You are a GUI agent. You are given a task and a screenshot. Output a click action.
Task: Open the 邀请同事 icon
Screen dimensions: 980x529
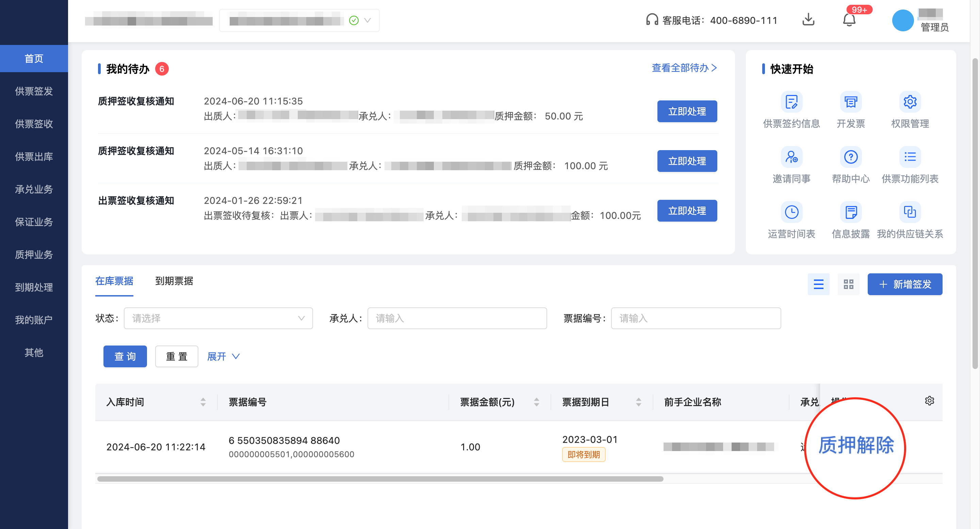click(x=791, y=157)
